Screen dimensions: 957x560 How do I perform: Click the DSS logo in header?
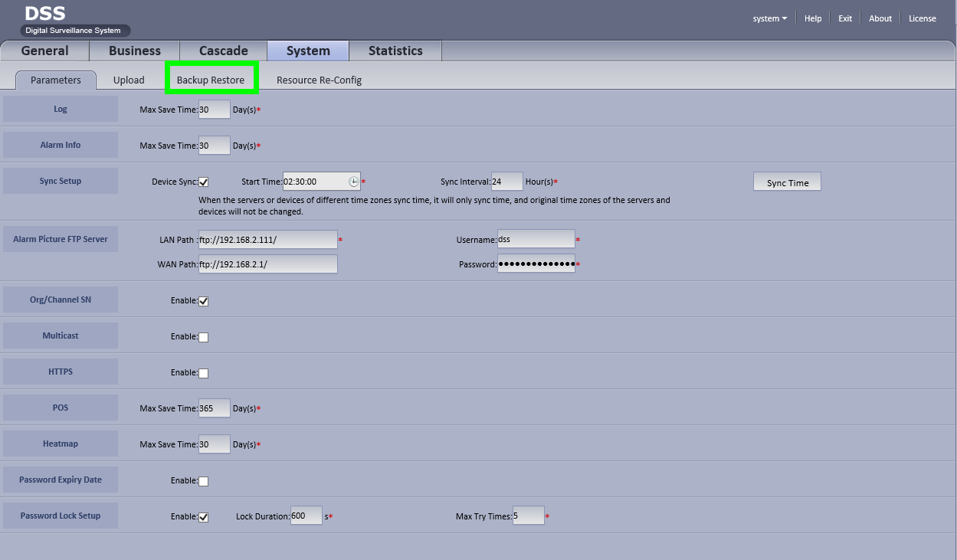click(x=46, y=14)
